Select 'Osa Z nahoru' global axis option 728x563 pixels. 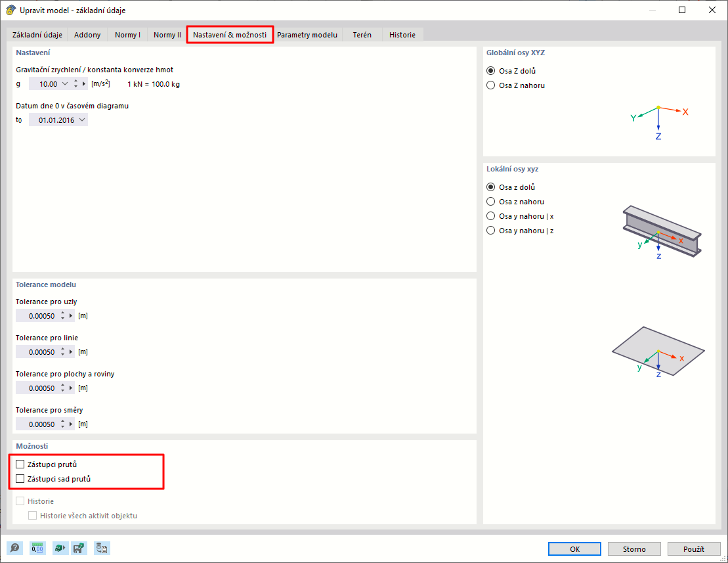491,85
